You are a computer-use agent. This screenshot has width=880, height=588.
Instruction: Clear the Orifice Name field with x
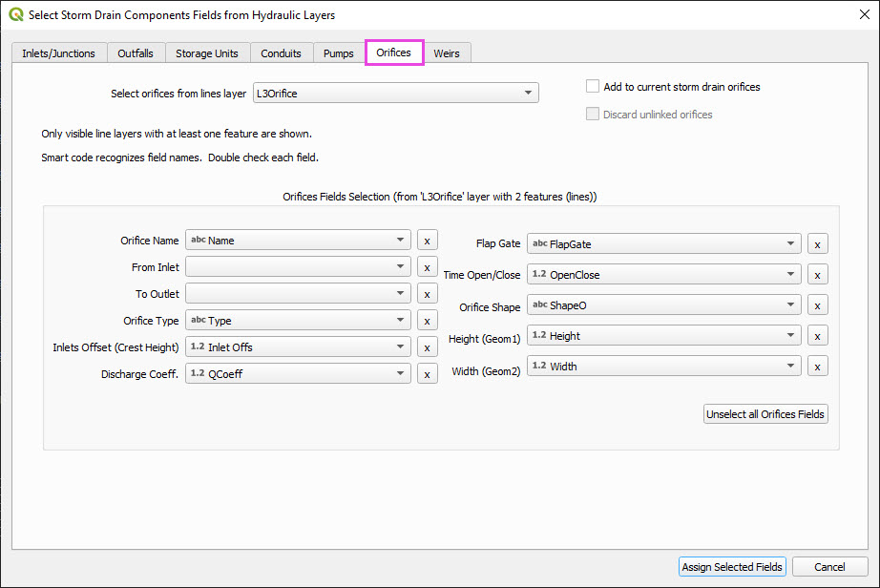427,241
